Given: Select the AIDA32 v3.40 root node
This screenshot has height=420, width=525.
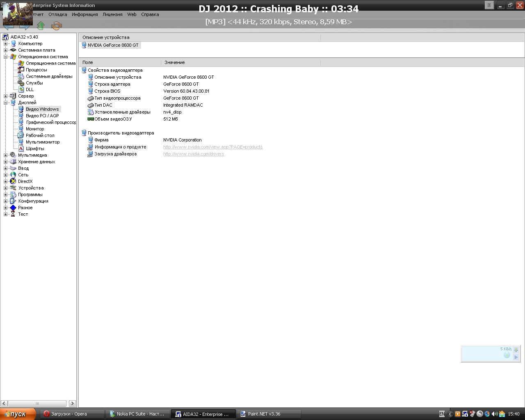Looking at the screenshot, I should tap(24, 37).
